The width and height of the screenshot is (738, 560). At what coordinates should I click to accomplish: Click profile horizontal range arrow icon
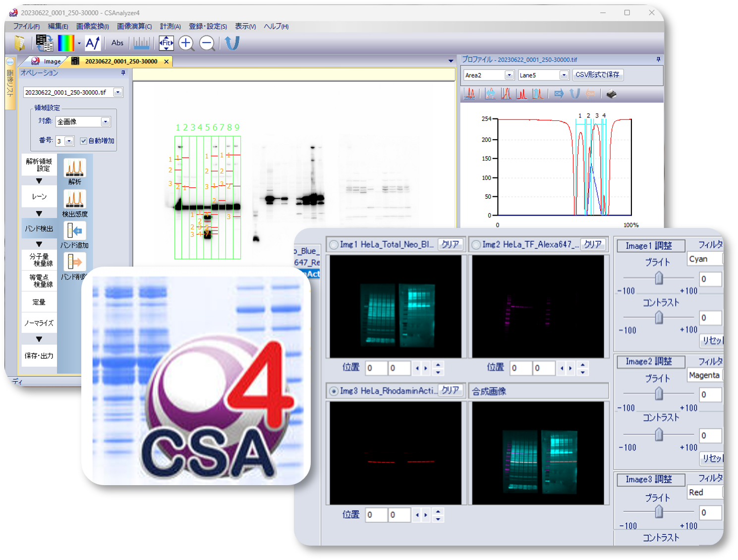[490, 94]
